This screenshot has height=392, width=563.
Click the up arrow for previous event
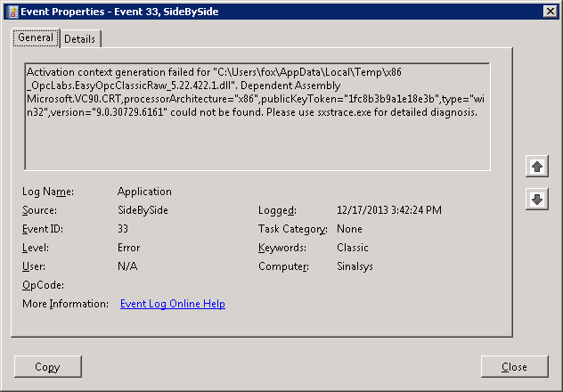pyautogui.click(x=536, y=167)
